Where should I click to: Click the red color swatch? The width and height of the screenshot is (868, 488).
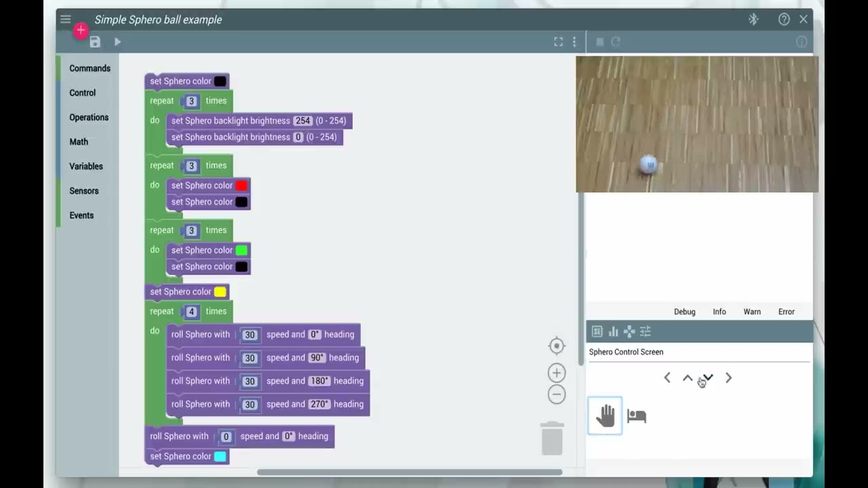click(241, 186)
